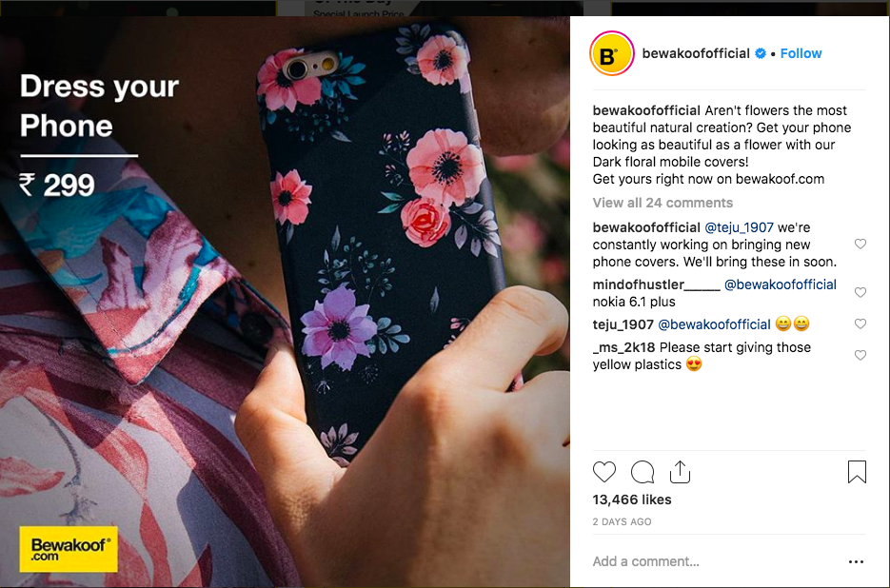
Task: Open the mindofhustler_____ commenter profile
Action: coord(656,284)
